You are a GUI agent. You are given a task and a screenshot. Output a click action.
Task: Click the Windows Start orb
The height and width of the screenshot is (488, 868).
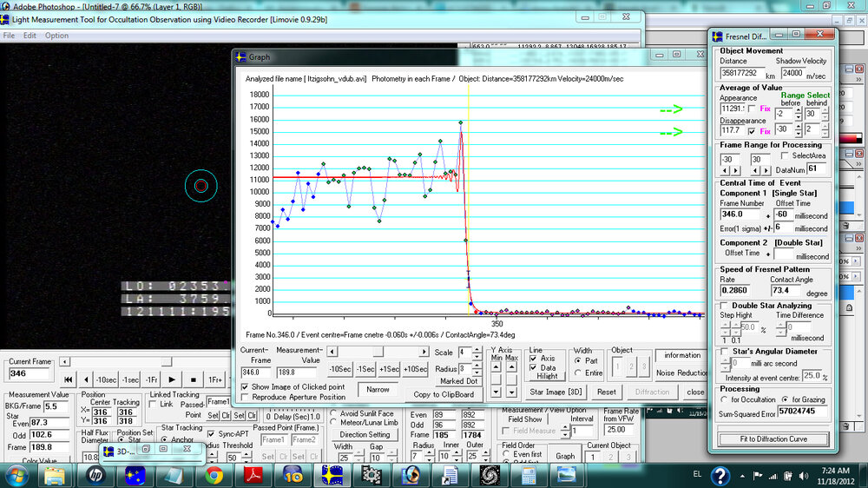click(x=16, y=475)
